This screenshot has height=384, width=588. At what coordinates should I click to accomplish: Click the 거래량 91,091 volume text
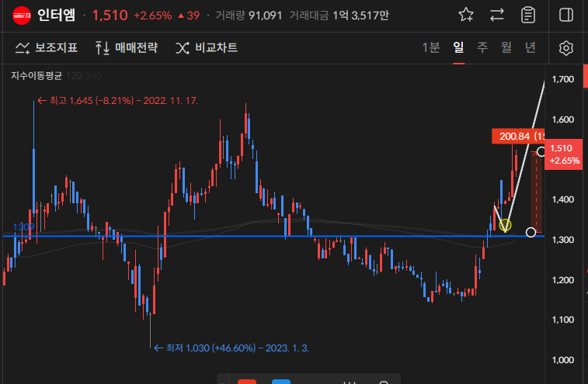click(249, 16)
